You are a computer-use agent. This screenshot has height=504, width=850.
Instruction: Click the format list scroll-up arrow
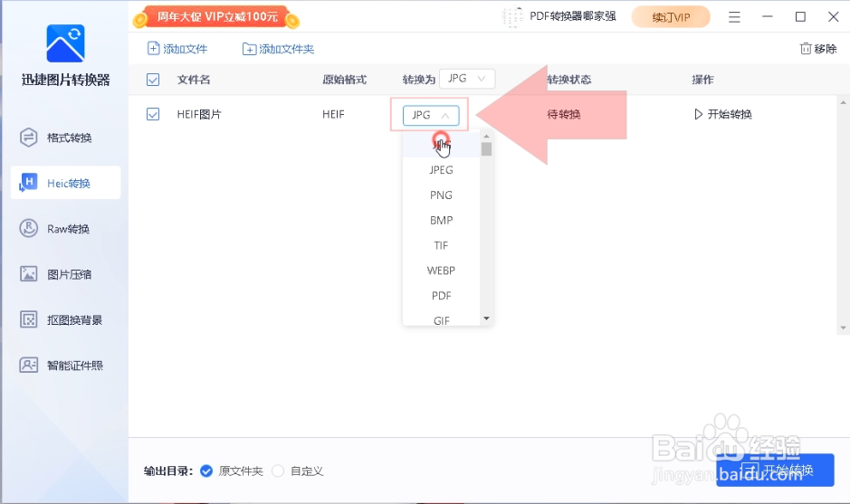click(486, 136)
